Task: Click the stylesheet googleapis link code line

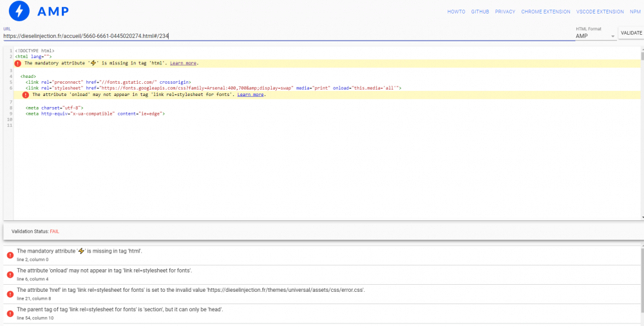Action: 213,88
